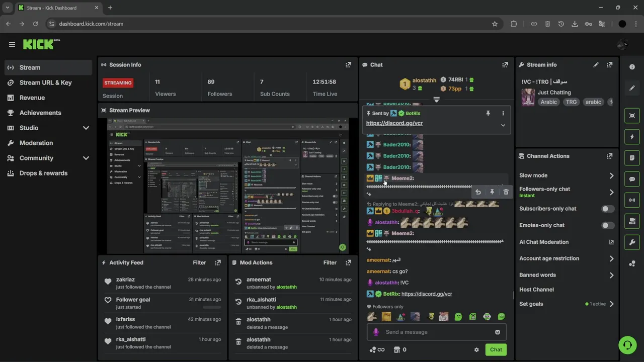Open chat settings gear icon
Screen dimensions: 644x362
click(476, 350)
